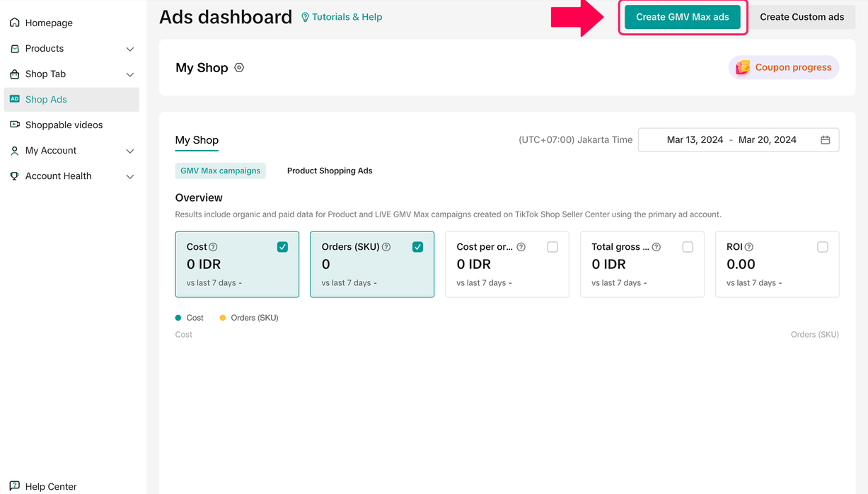Open the calendar icon in date range
The height and width of the screenshot is (494, 868).
click(x=825, y=140)
